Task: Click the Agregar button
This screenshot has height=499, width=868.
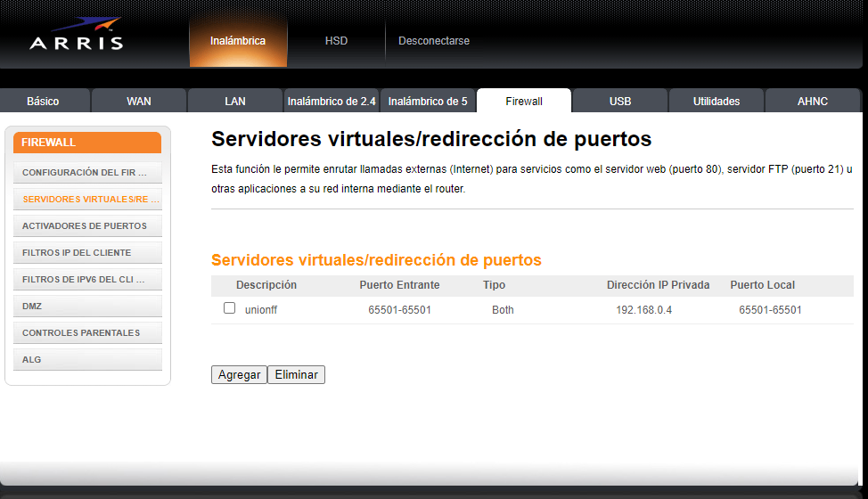Action: [x=239, y=374]
